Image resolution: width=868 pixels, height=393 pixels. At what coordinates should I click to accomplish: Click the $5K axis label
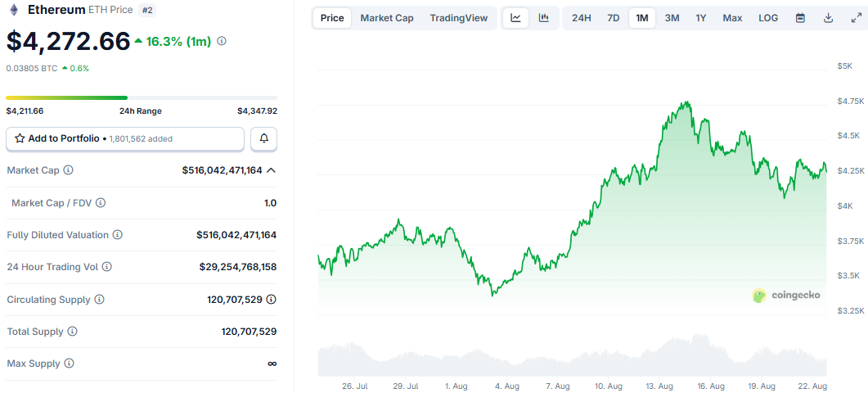click(845, 66)
